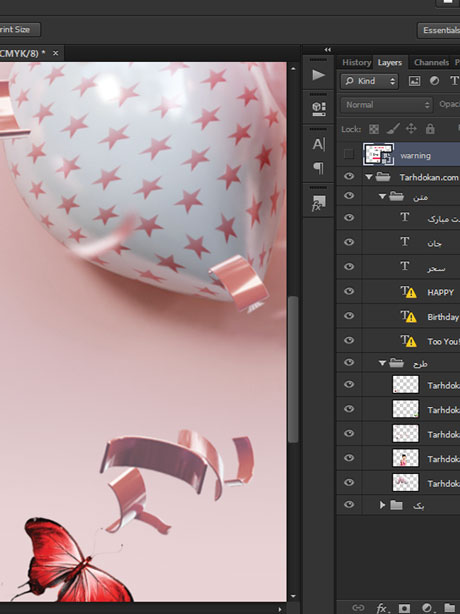Filter layers by adjustment layer icon
The image size is (460, 614).
coord(434,81)
